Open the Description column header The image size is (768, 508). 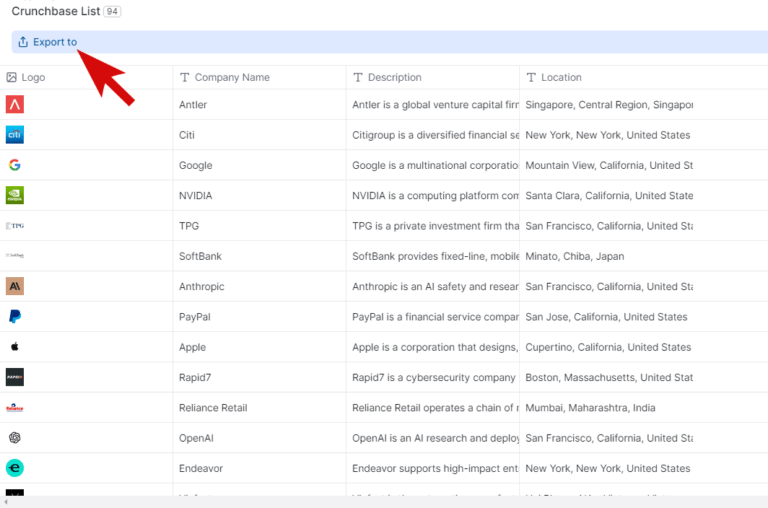394,77
